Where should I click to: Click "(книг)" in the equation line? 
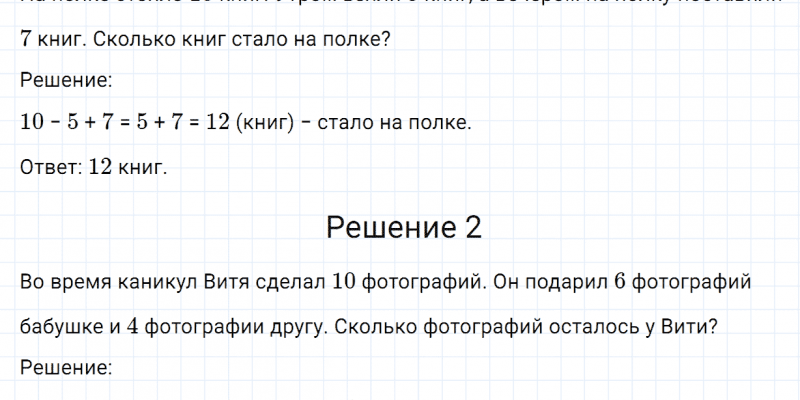(x=265, y=124)
